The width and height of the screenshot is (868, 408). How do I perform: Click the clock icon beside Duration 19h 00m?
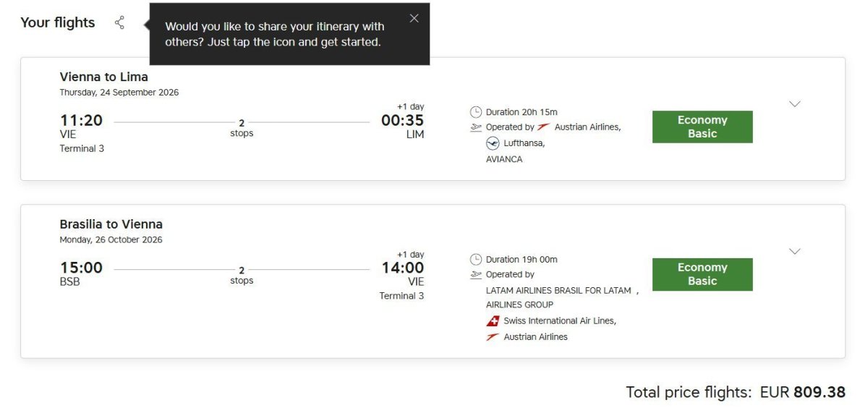point(476,260)
